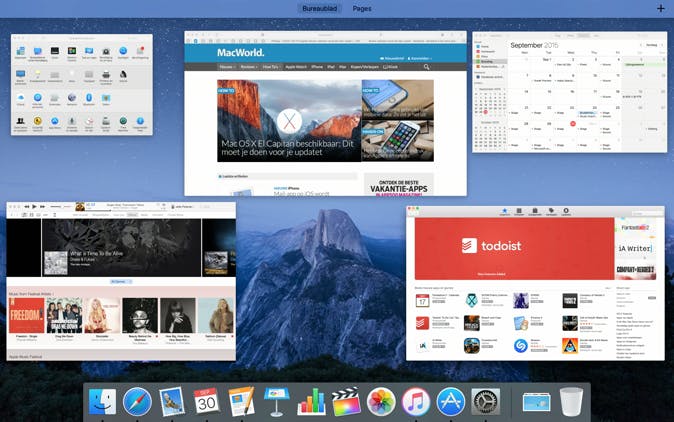Open Apple Watch section on MacWorld
Viewport: 674px width, 422px height.
(296, 67)
